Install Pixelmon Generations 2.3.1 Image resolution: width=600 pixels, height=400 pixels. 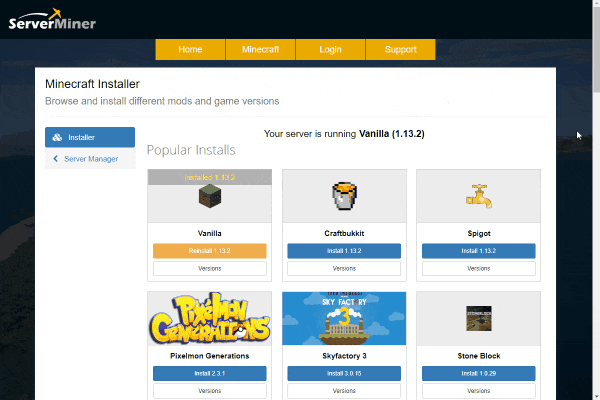click(x=210, y=373)
